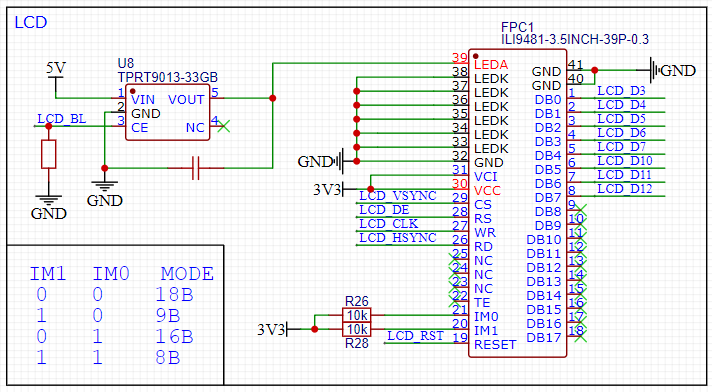Image resolution: width=712 pixels, height=392 pixels.
Task: Select the ILI9481-3.5INCH-39P-0.3 part name
Action: pos(575,40)
